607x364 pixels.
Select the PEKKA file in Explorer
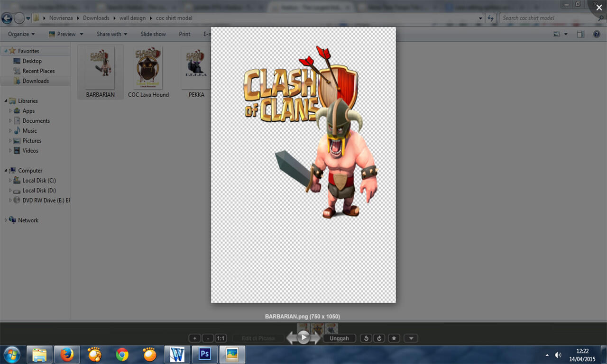pyautogui.click(x=196, y=72)
